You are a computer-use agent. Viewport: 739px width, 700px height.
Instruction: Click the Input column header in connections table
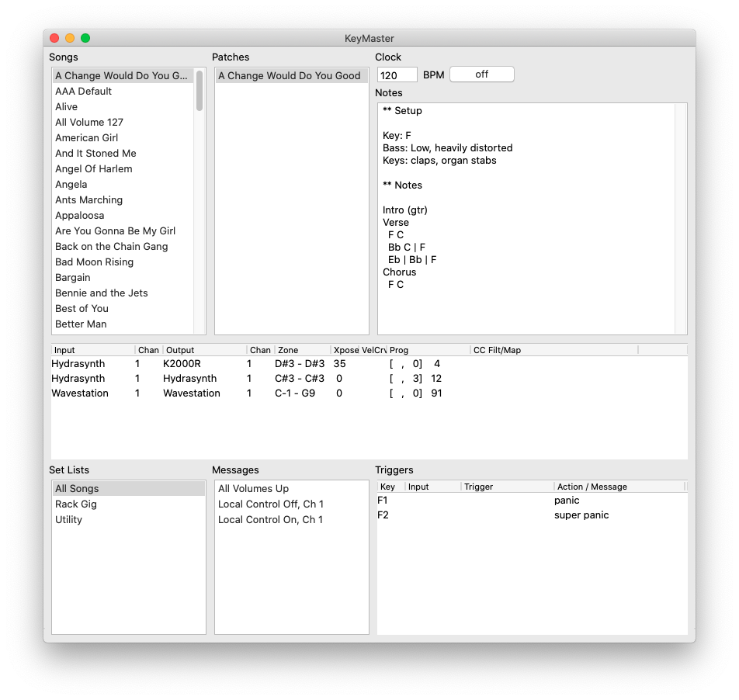click(93, 350)
